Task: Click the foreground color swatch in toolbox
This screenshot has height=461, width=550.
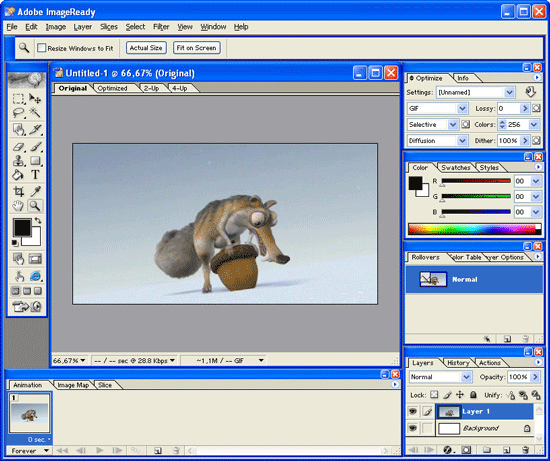Action: click(22, 227)
